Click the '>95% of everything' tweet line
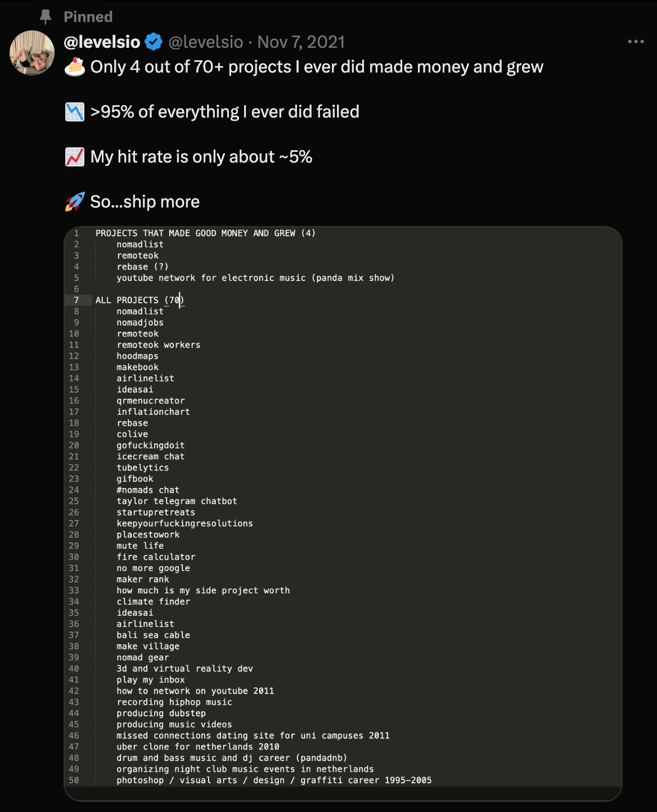Viewport: 657px width, 812px height. (224, 112)
